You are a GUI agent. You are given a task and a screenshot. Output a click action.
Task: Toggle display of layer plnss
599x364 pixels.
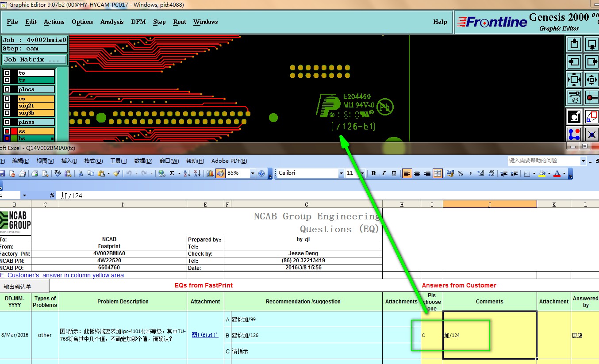[7, 122]
